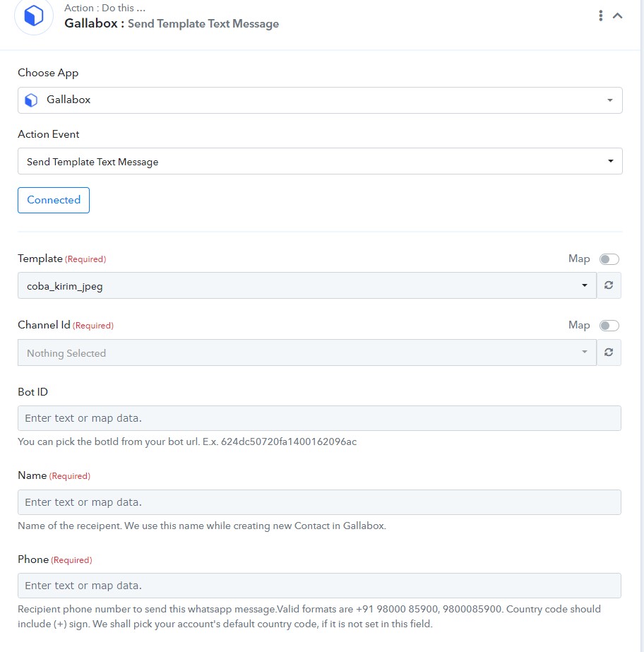
Task: Collapse the action step with chevron
Action: click(x=617, y=16)
